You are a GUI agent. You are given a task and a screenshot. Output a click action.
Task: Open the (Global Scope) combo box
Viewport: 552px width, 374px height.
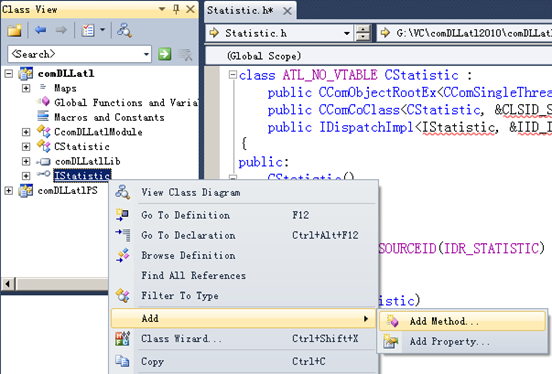(378, 56)
